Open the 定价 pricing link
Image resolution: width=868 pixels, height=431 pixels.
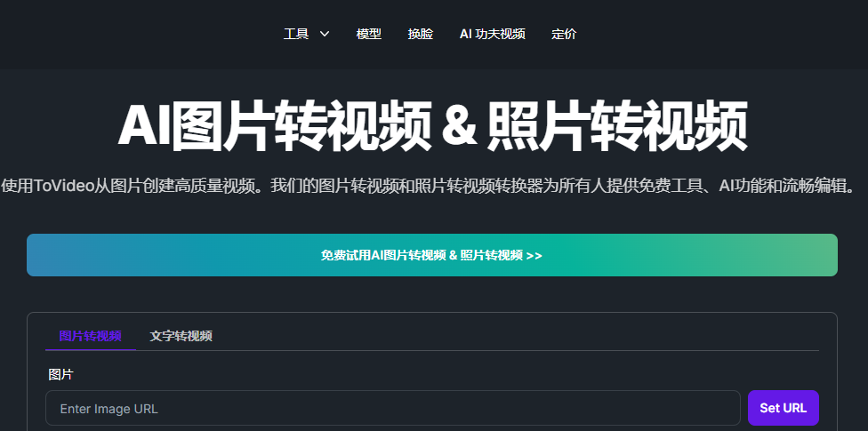[564, 35]
